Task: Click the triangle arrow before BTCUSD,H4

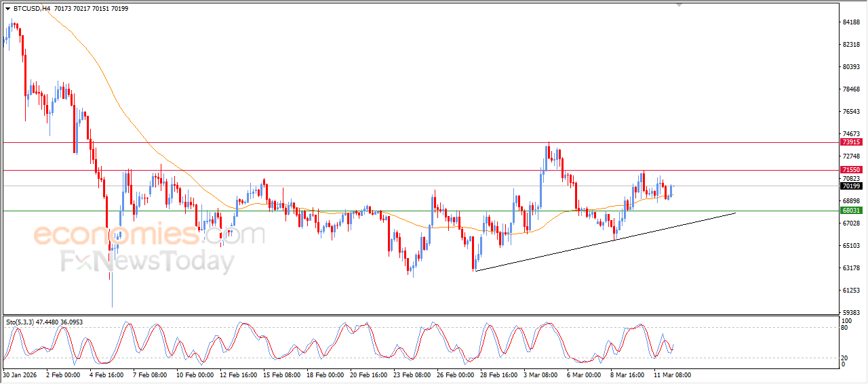Action: click(x=7, y=9)
